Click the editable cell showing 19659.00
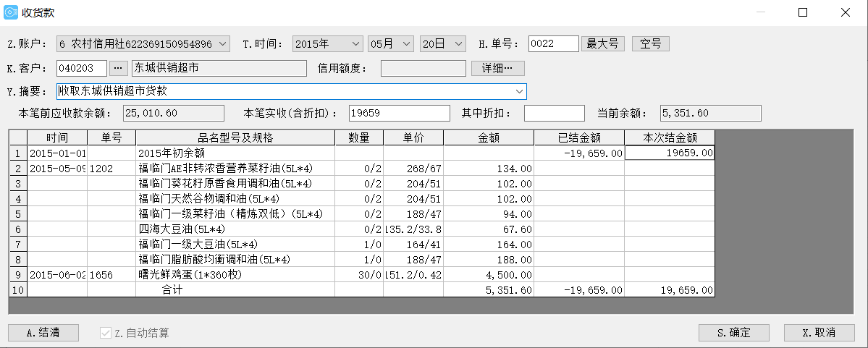The width and height of the screenshot is (868, 348). [670, 153]
